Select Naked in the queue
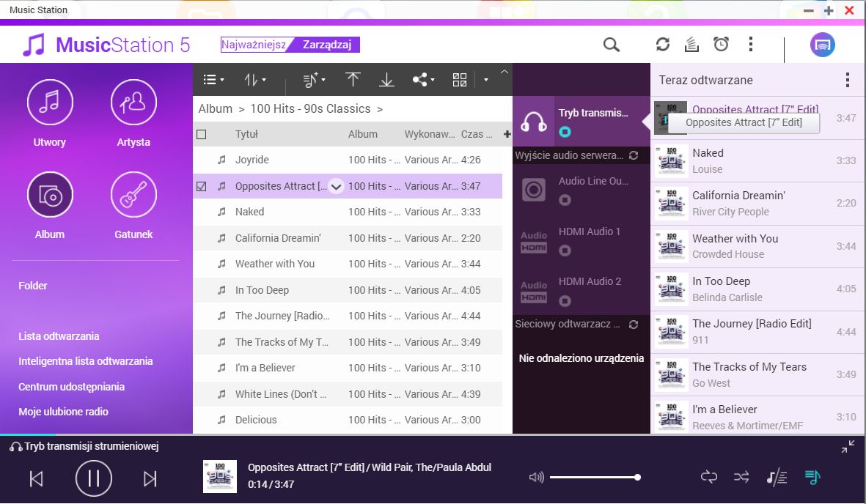Image resolution: width=866 pixels, height=504 pixels. 757,160
